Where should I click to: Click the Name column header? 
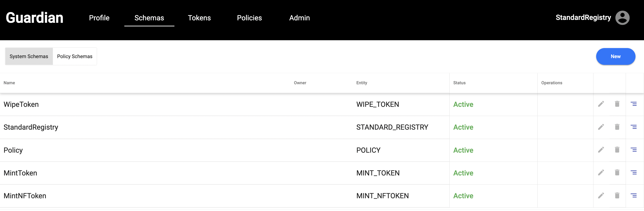pos(9,83)
